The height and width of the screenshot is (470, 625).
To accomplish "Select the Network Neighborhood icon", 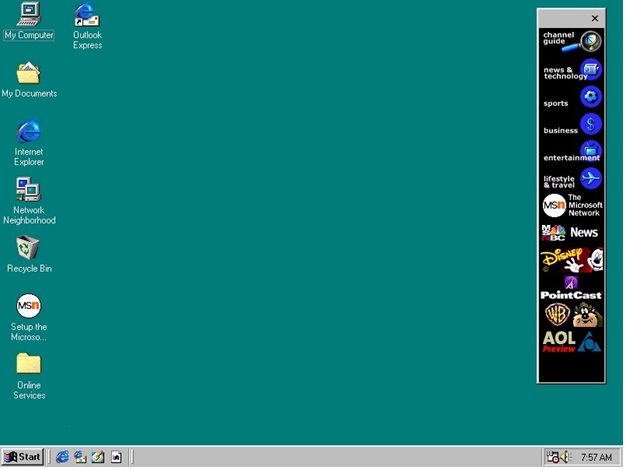I will pos(28,190).
